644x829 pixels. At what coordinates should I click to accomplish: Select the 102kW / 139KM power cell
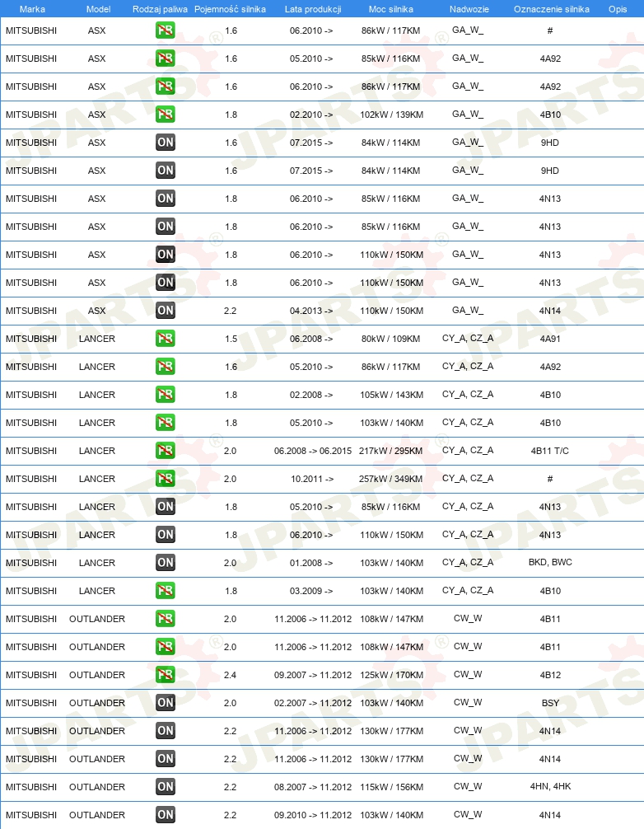click(x=391, y=115)
